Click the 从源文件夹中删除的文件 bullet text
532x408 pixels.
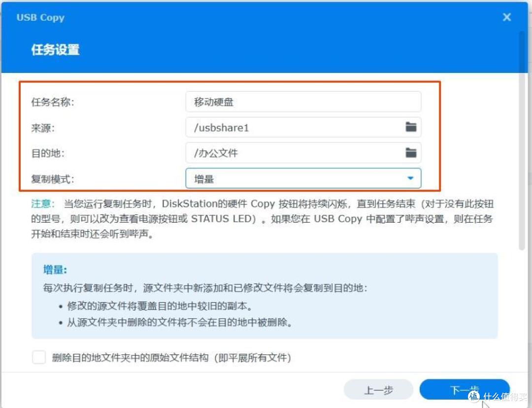[x=179, y=322]
